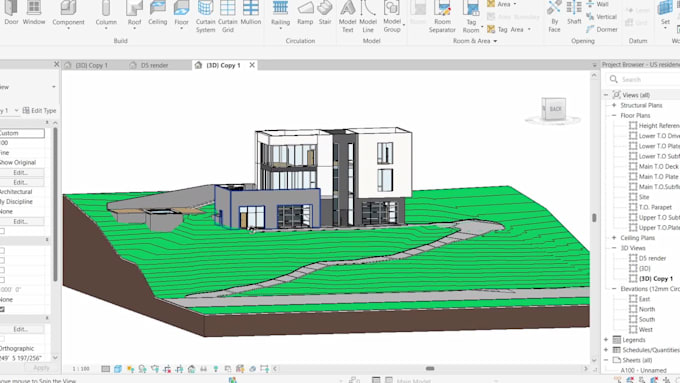680x383 pixels.
Task: Activate the Shaft opening tool
Action: tap(574, 13)
